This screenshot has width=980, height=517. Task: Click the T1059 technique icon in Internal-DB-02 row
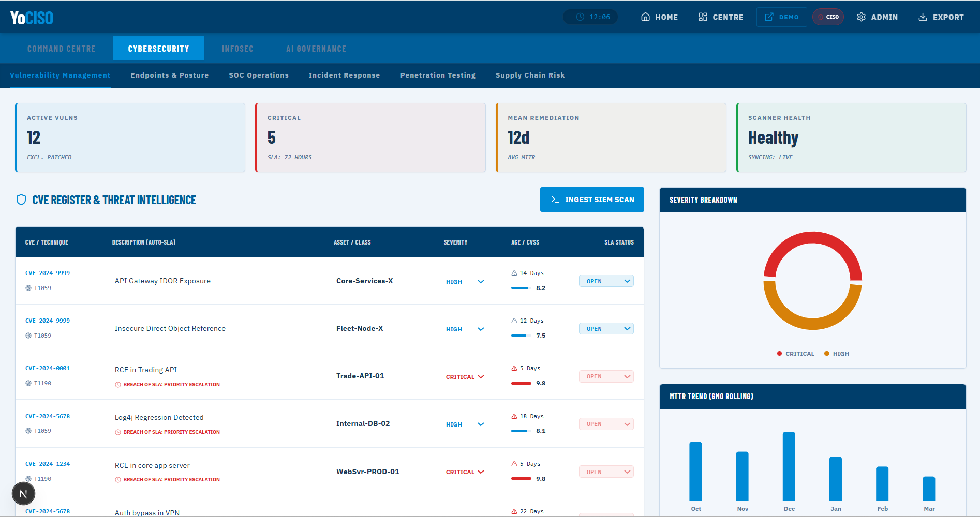coord(28,431)
